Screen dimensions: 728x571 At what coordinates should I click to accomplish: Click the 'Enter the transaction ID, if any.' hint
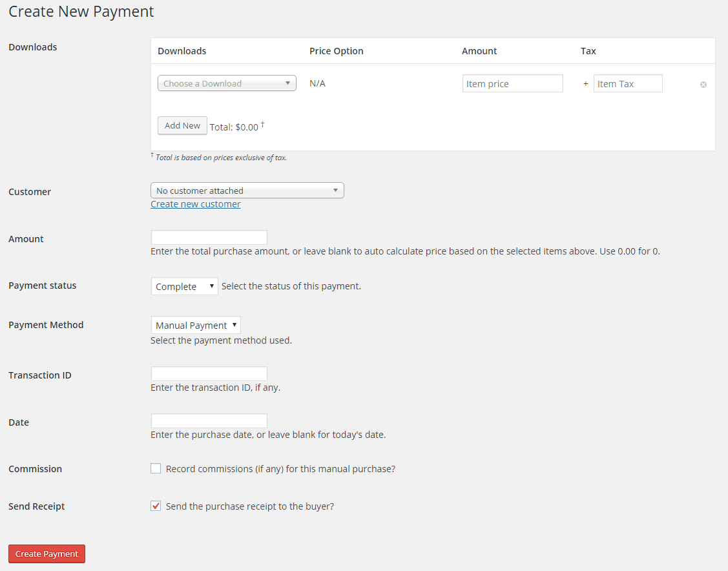216,388
